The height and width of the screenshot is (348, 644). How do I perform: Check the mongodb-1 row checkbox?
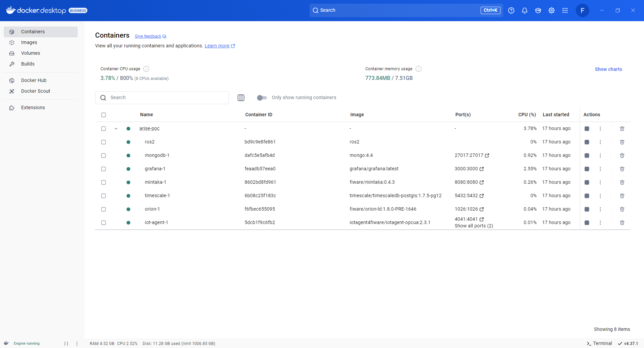coord(104,156)
